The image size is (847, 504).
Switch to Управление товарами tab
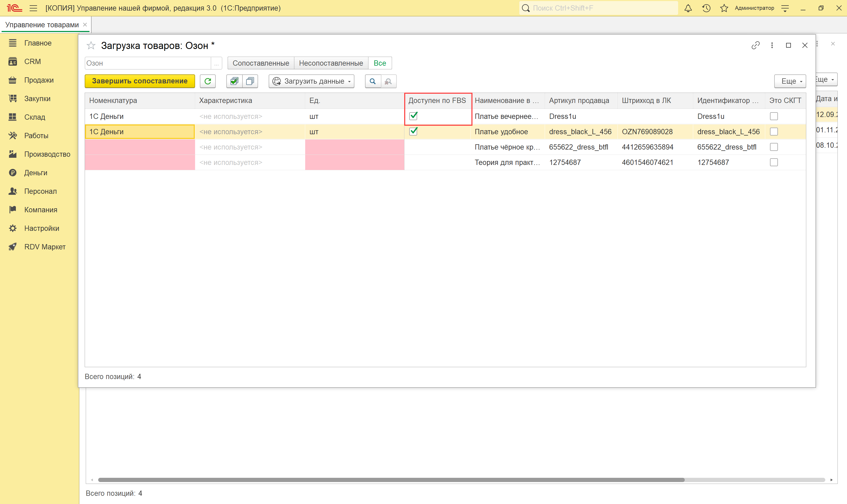tap(42, 25)
